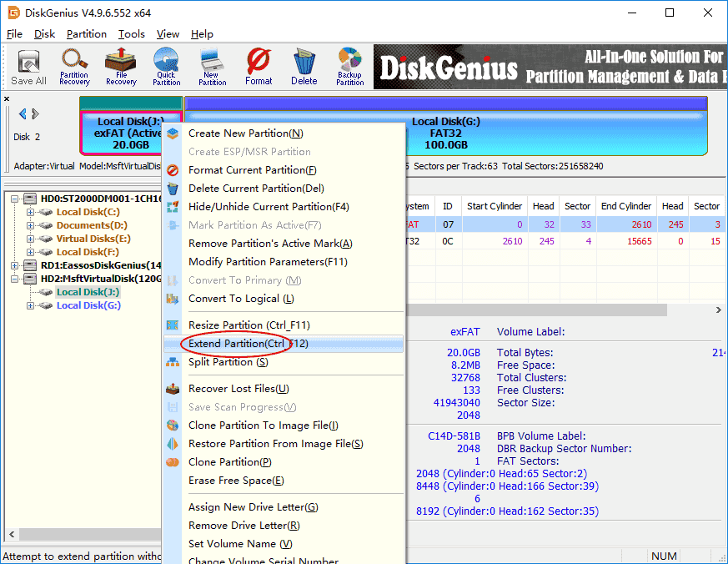The image size is (728, 564).
Task: Close the disk map panel
Action: (7, 99)
